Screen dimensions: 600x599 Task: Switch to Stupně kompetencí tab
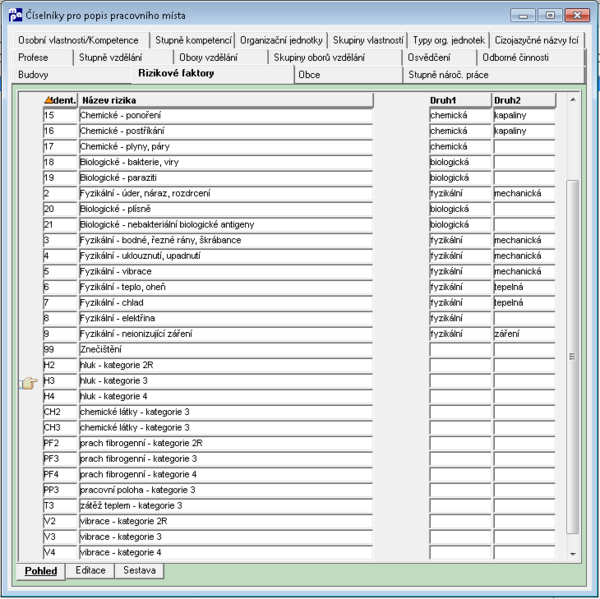click(x=193, y=40)
